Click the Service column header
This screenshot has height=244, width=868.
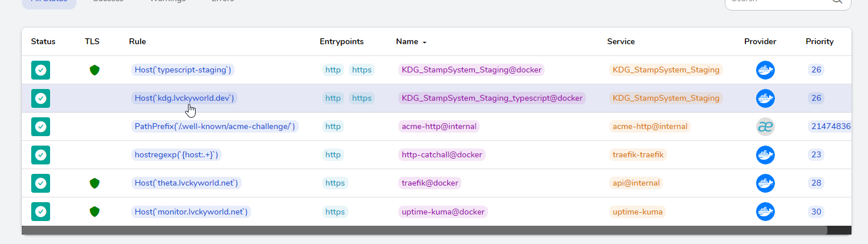coord(621,42)
